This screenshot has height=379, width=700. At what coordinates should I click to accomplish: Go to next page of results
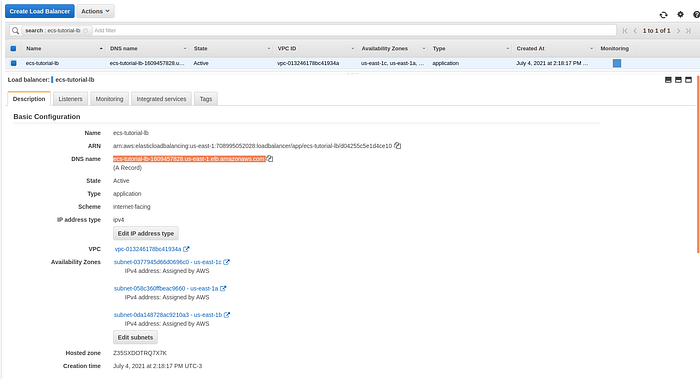tap(678, 31)
